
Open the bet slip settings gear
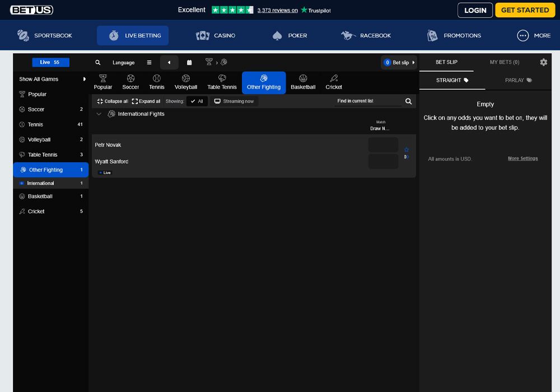543,62
